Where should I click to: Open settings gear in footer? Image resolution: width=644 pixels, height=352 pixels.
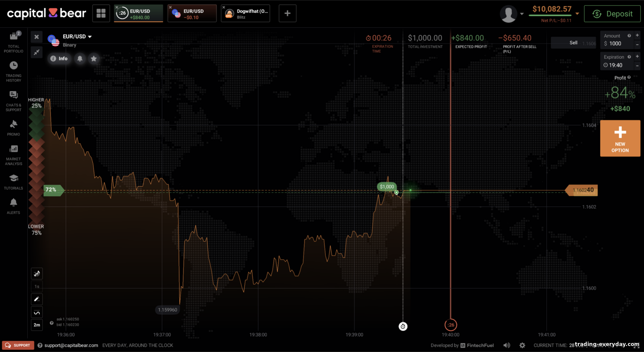(x=522, y=345)
